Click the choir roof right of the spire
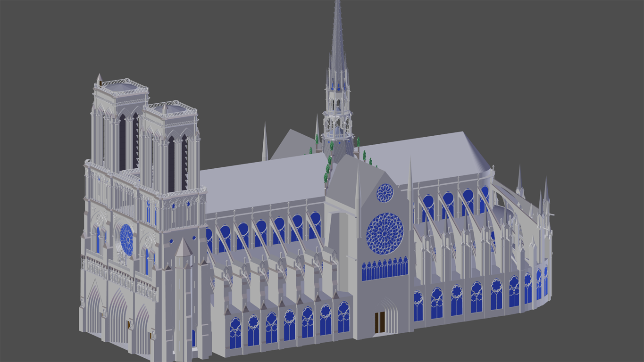Image resolution: width=644 pixels, height=362 pixels. click(x=425, y=156)
